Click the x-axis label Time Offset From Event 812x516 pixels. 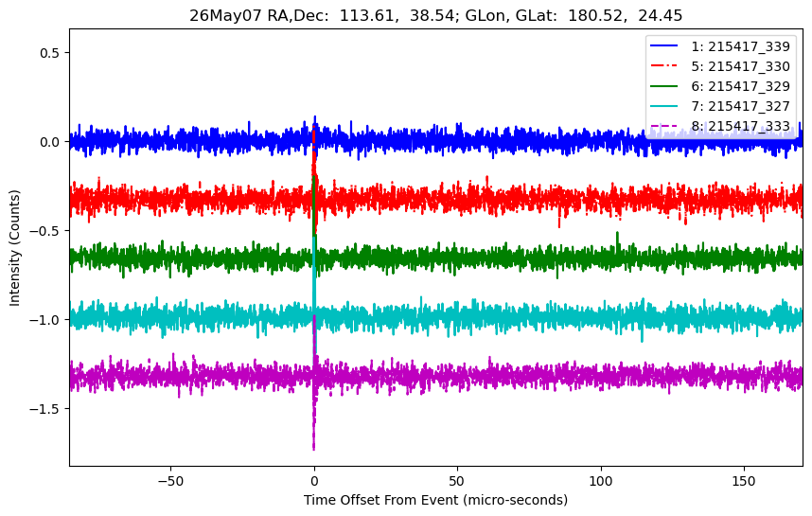pyautogui.click(x=435, y=500)
